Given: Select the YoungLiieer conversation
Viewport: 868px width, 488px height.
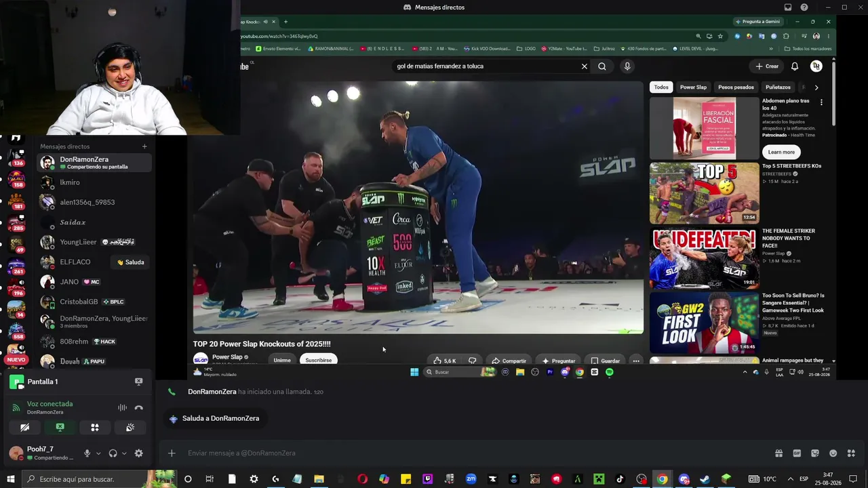Looking at the screenshot, I should (x=94, y=242).
